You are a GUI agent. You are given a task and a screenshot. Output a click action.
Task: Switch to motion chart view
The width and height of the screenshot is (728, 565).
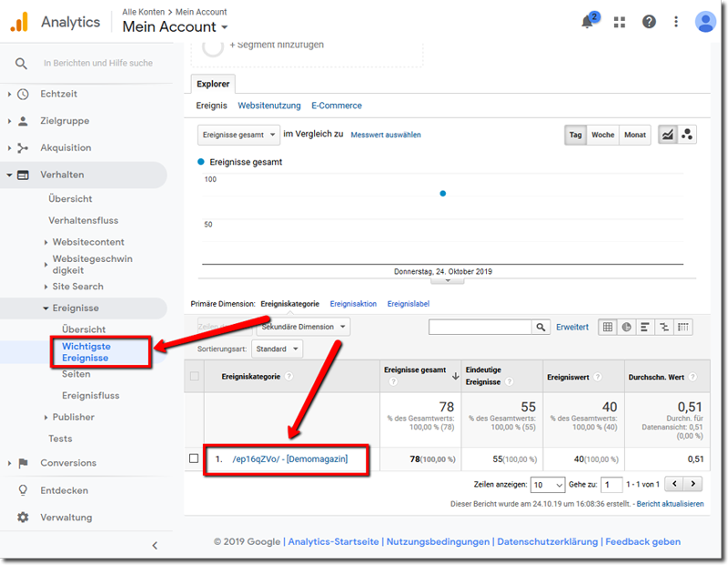point(687,135)
